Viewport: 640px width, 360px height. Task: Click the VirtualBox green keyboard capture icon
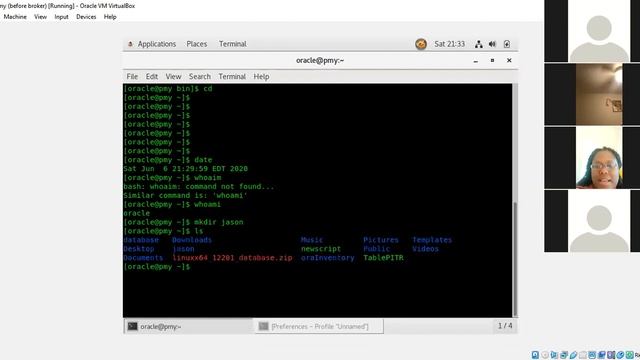coord(629,355)
